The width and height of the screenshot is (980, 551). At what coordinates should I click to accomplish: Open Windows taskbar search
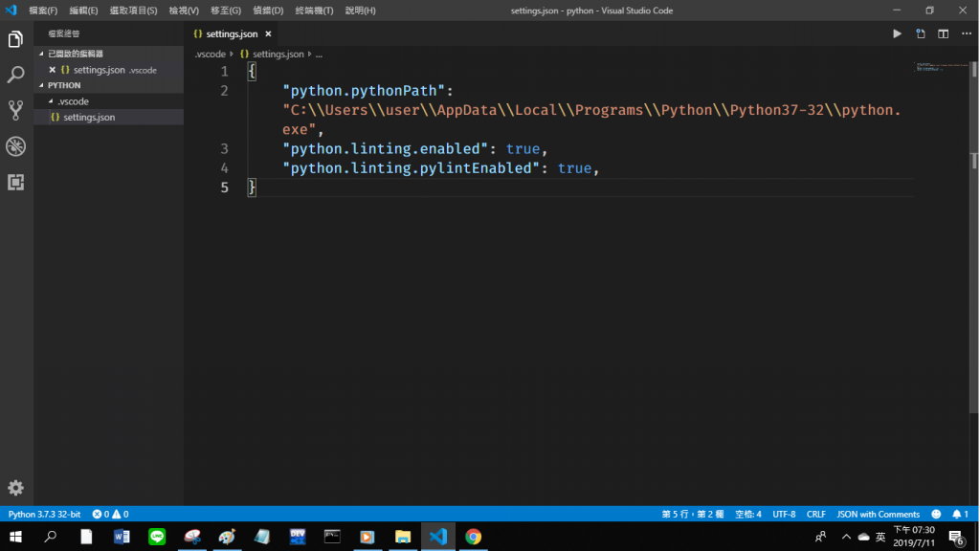(x=51, y=537)
